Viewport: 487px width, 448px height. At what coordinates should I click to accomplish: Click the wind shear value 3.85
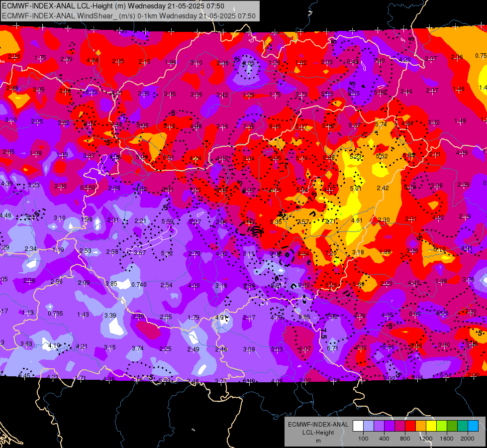coord(111,284)
